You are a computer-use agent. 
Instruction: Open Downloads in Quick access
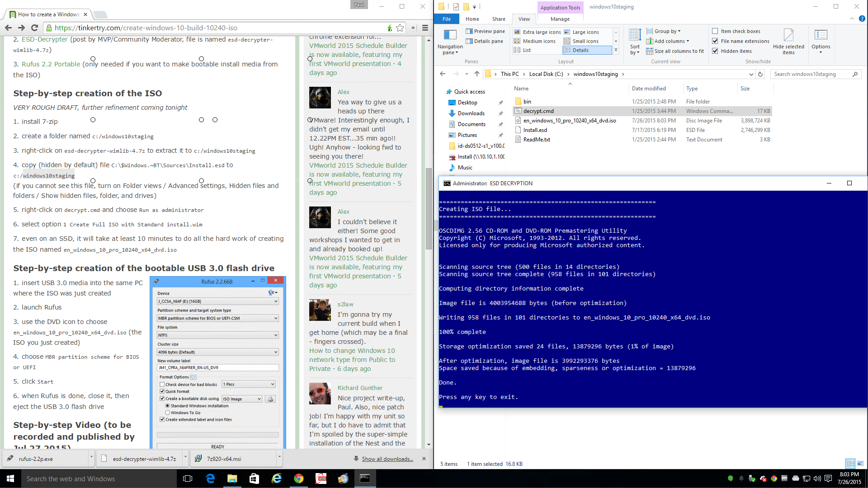click(x=471, y=113)
